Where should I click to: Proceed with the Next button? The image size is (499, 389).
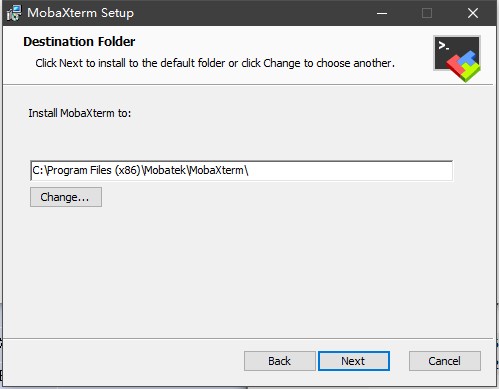354,361
